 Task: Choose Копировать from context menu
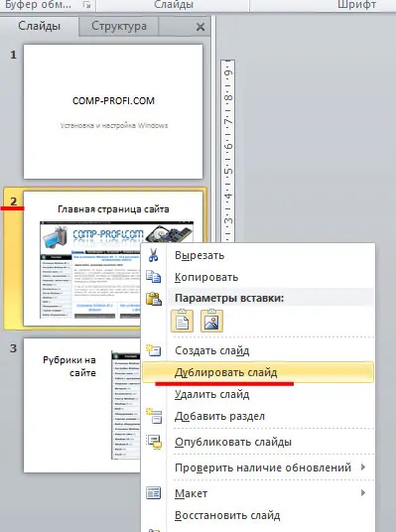point(258,277)
